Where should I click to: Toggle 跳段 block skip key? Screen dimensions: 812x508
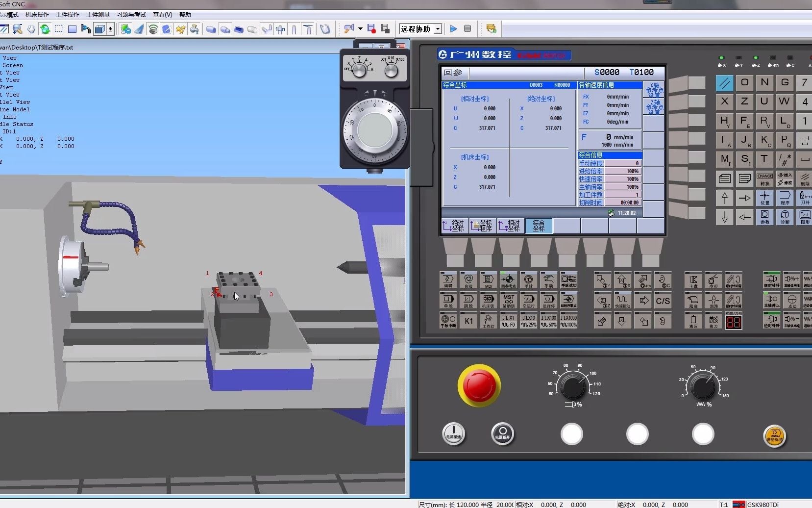pos(468,300)
